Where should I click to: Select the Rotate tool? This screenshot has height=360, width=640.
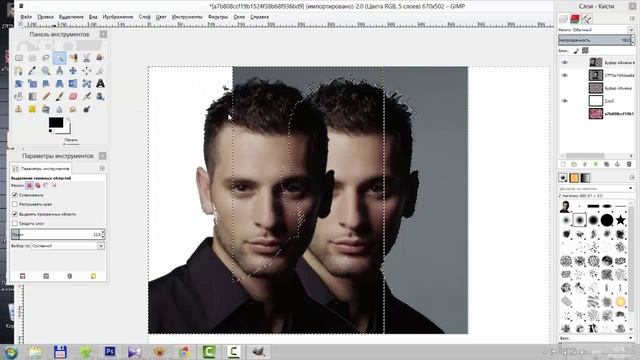(x=19, y=84)
